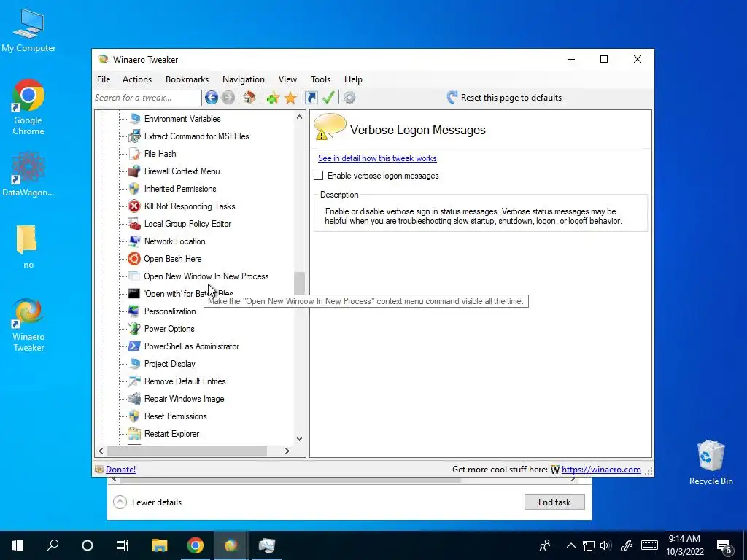
Task: Click the PowerShell as Administrator icon
Action: 135,346
